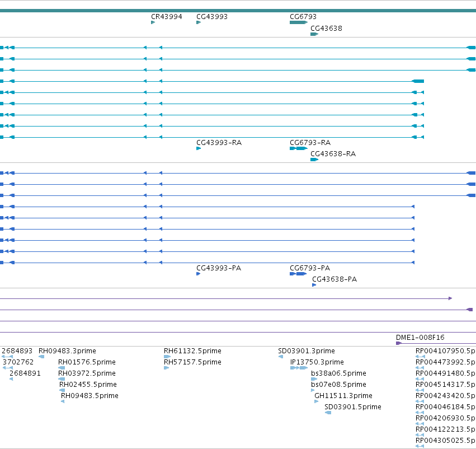Open RH01576.5prime EST label
The width and height of the screenshot is (476, 449).
(x=87, y=362)
